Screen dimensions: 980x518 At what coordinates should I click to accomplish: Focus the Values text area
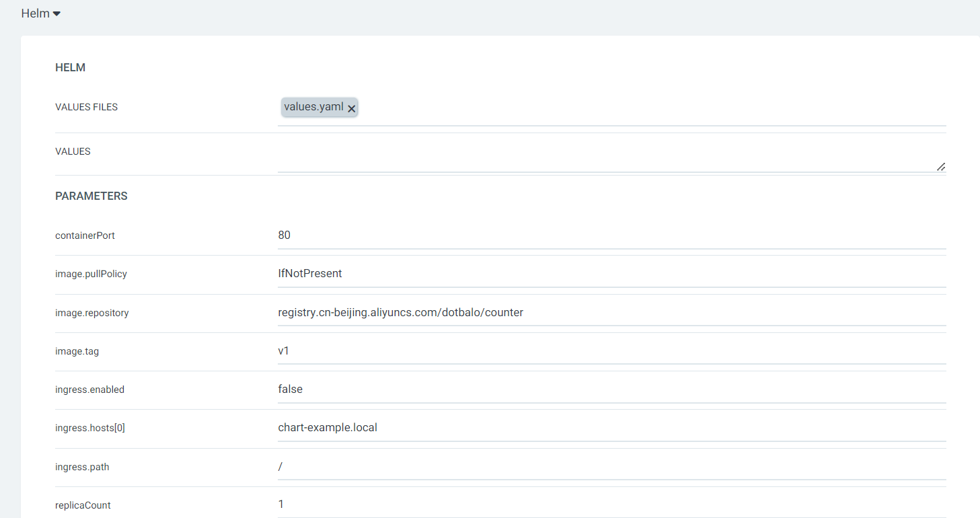[x=605, y=157]
